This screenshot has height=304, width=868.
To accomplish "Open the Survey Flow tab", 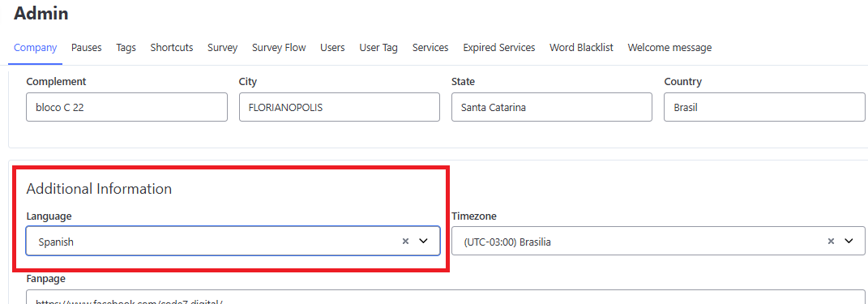I will pos(279,48).
